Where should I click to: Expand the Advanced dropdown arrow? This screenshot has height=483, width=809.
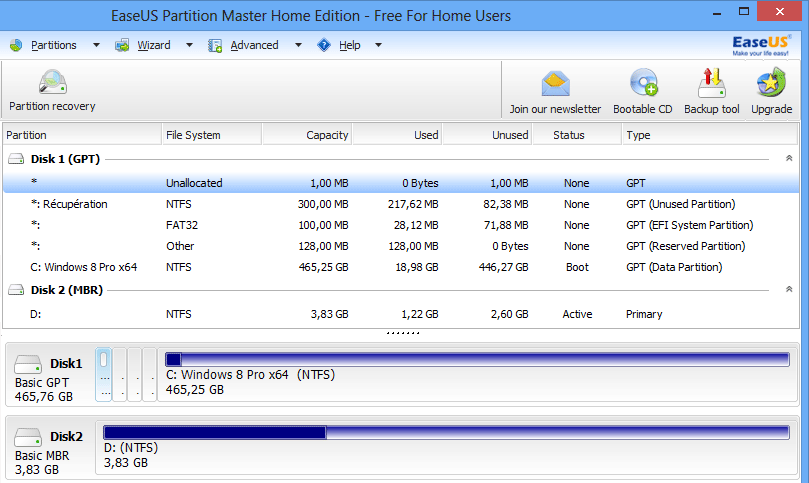pyautogui.click(x=298, y=45)
